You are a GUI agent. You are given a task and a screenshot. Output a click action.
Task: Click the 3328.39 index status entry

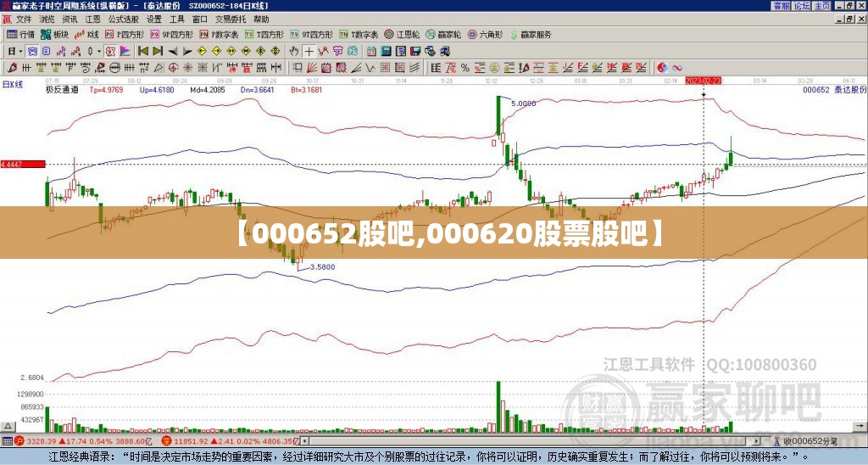pos(42,441)
